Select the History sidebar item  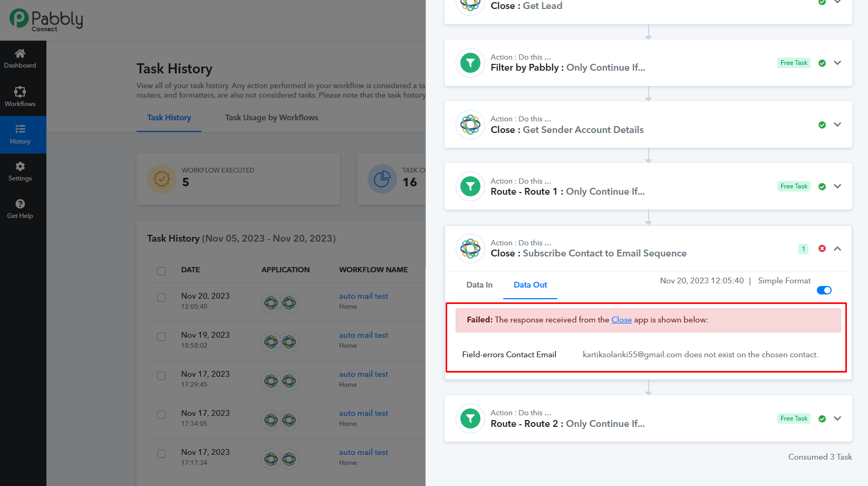20,135
